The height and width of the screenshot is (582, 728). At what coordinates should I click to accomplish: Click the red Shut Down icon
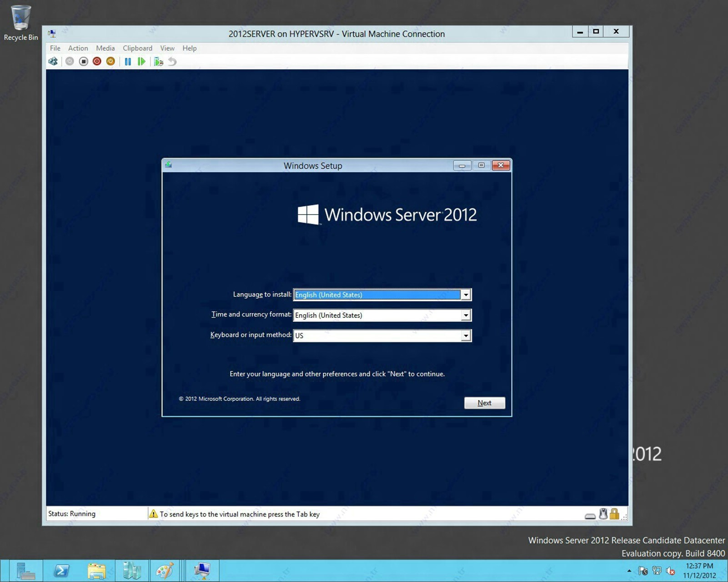pyautogui.click(x=97, y=61)
